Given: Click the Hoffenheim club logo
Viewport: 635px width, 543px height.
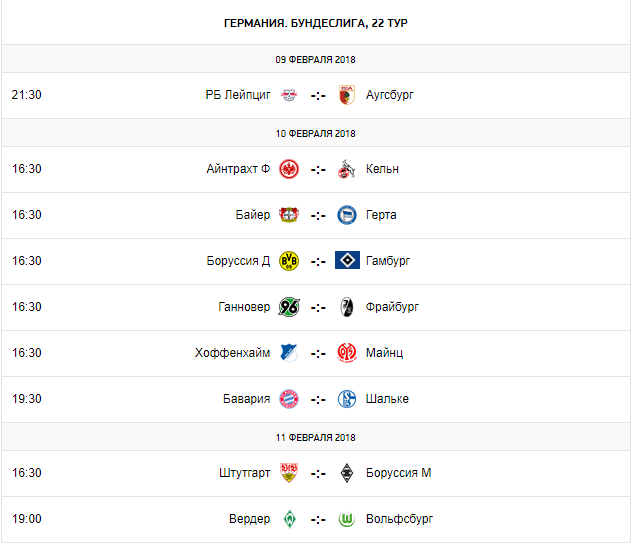Looking at the screenshot, I should (289, 353).
